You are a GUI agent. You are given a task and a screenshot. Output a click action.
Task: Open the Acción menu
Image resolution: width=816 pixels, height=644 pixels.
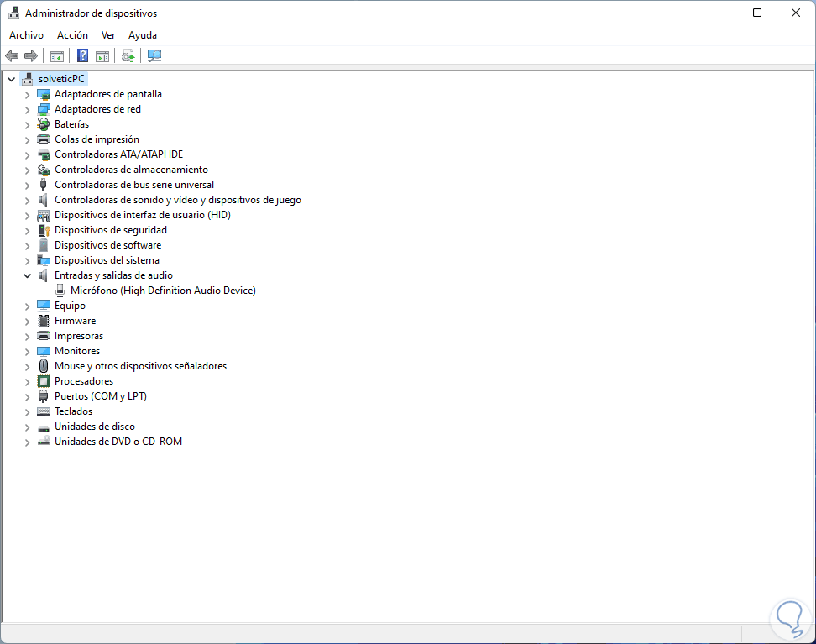tap(72, 35)
